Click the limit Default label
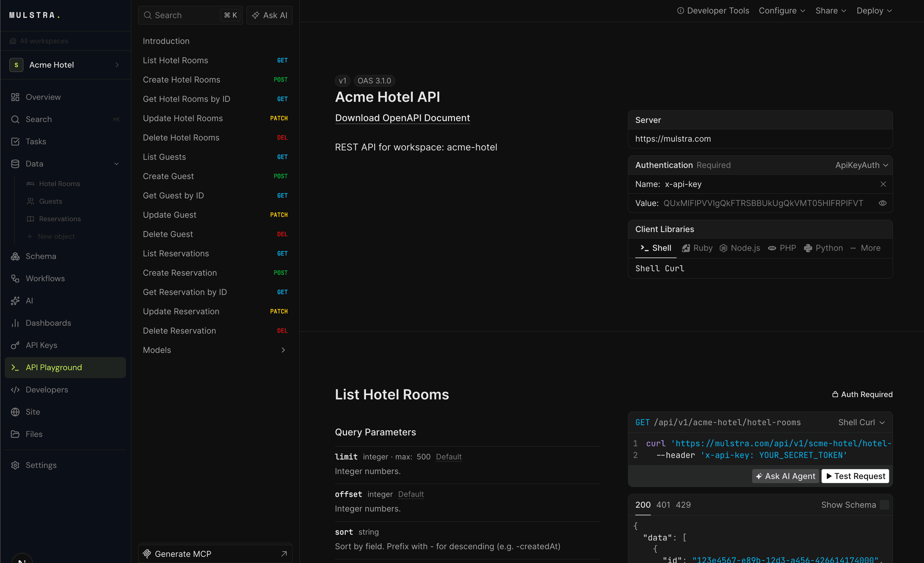924x563 pixels. click(449, 457)
